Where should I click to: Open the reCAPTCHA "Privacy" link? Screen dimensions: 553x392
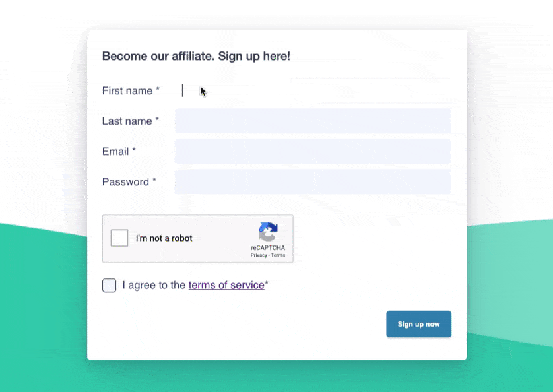click(257, 254)
